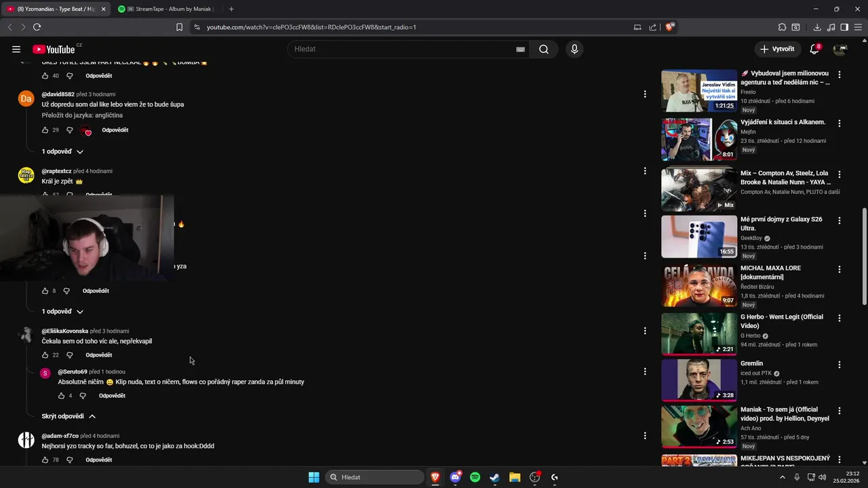The width and height of the screenshot is (868, 488).
Task: Open options for Gremlin video
Action: [x=840, y=365]
